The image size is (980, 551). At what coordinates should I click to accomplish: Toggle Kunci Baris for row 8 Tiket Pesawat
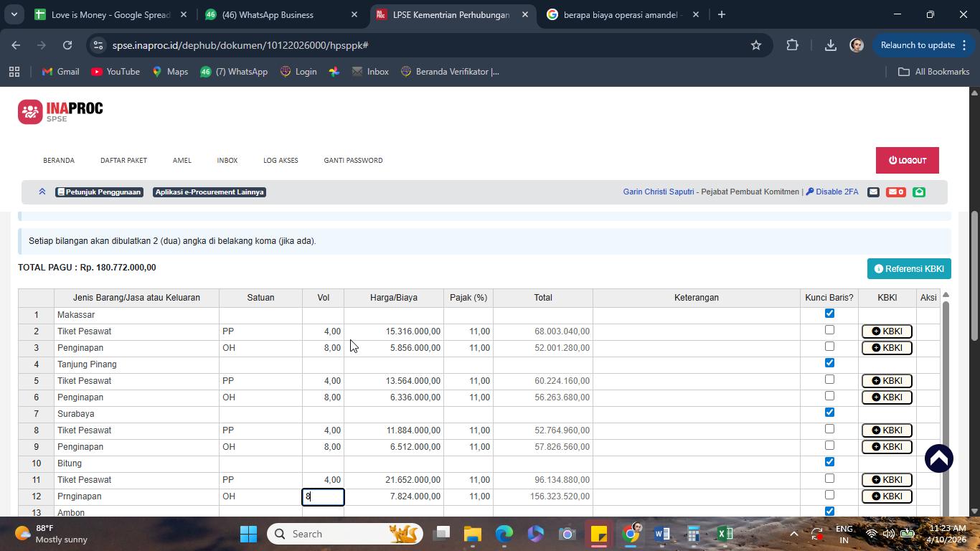[829, 429]
